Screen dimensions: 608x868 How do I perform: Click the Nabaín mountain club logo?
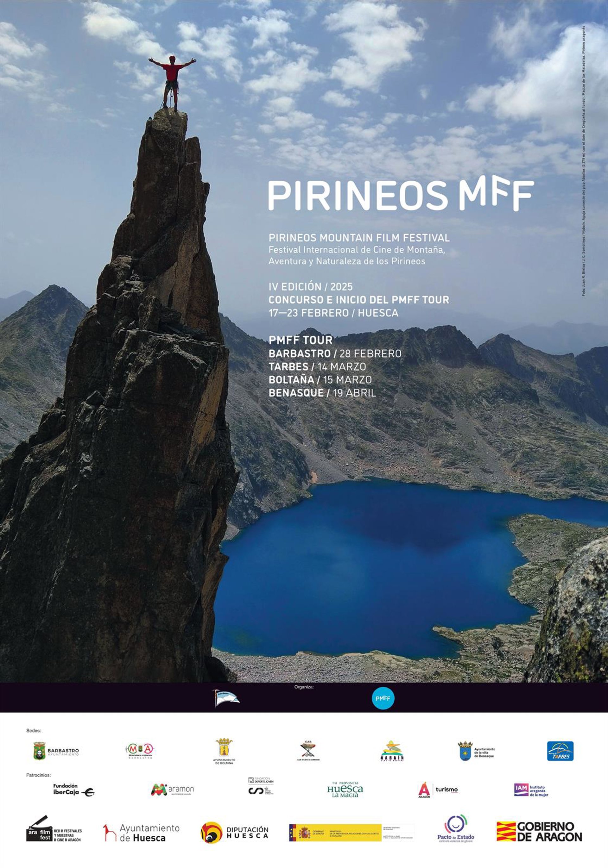coord(392,751)
